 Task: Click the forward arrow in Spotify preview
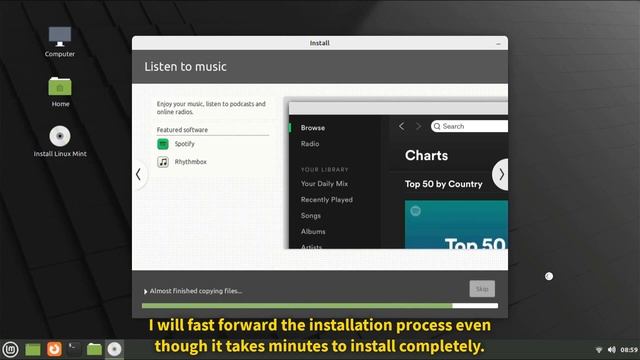[x=418, y=127]
